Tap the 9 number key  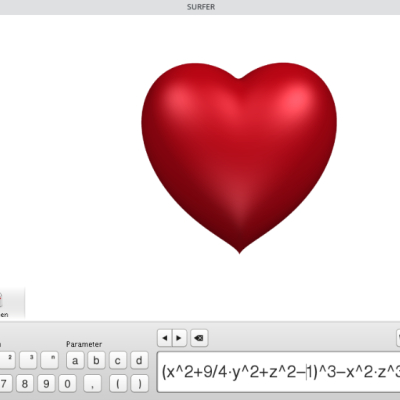click(46, 384)
